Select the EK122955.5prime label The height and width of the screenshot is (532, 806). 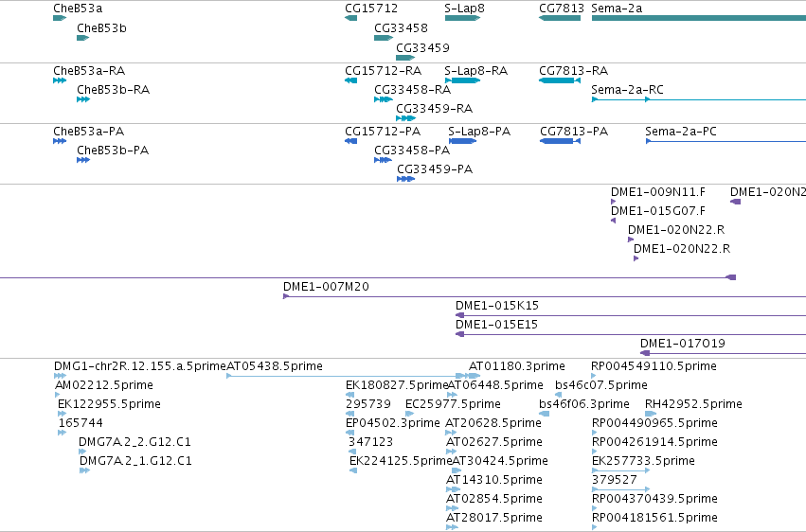click(109, 404)
